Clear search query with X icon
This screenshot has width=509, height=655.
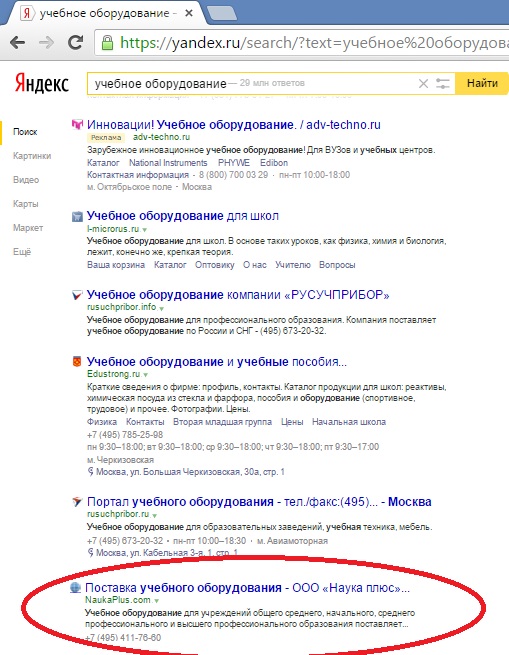click(x=423, y=84)
